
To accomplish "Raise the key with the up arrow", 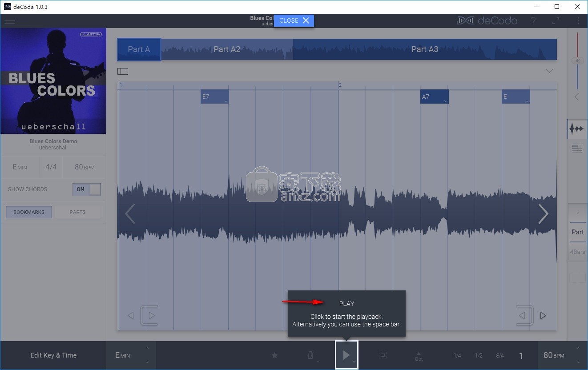I will (x=147, y=348).
